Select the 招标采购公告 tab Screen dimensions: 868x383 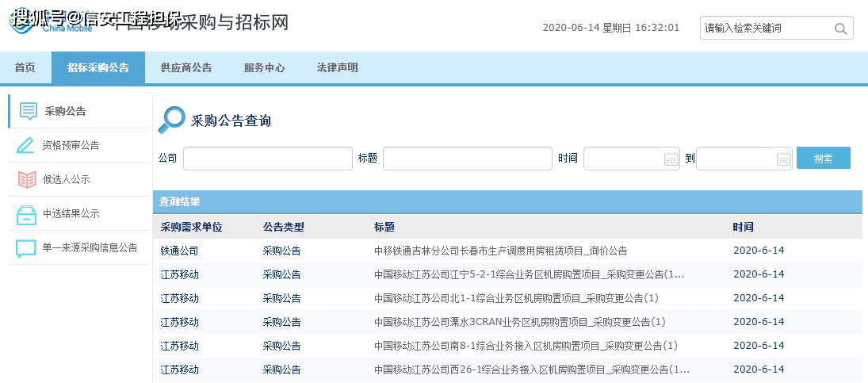pyautogui.click(x=98, y=67)
